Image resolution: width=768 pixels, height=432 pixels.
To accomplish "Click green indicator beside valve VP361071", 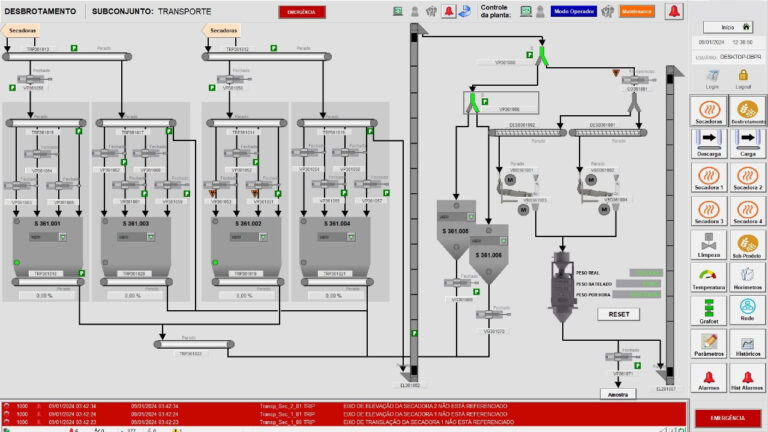I will click(x=638, y=365).
